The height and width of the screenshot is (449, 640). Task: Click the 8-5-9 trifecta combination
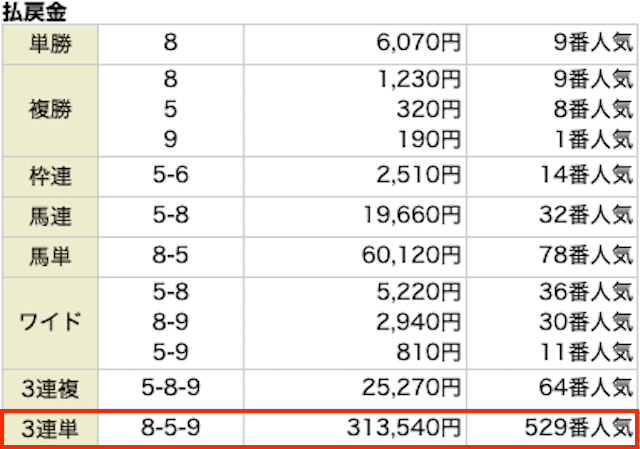pos(171,428)
